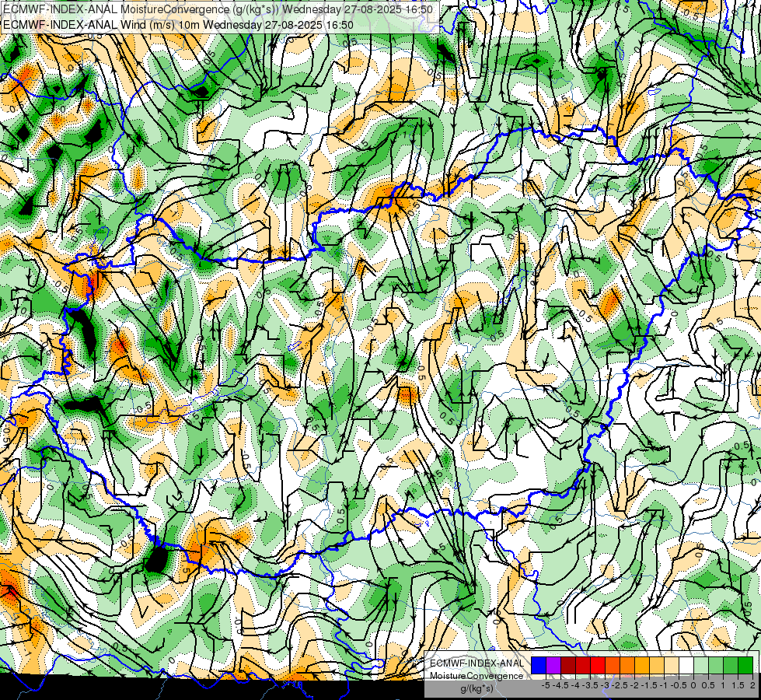
Task: Click the -1 legend scale value
Action: (665, 685)
